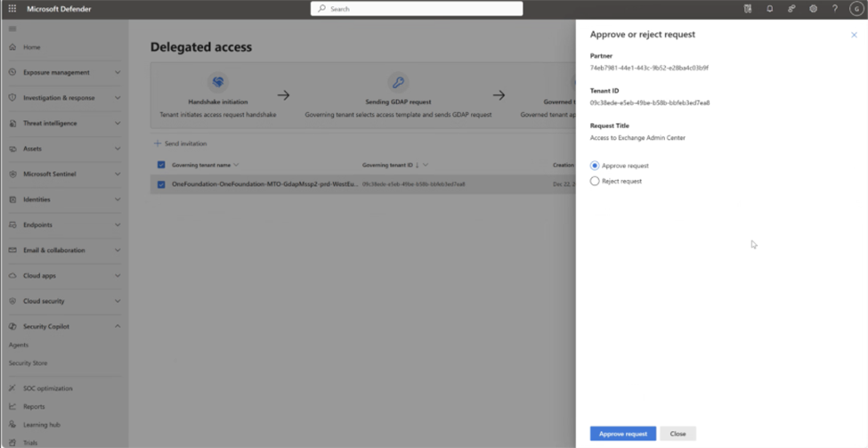Viewport: 868px width, 448px height.
Task: Expand the Identities chevron
Action: [118, 200]
